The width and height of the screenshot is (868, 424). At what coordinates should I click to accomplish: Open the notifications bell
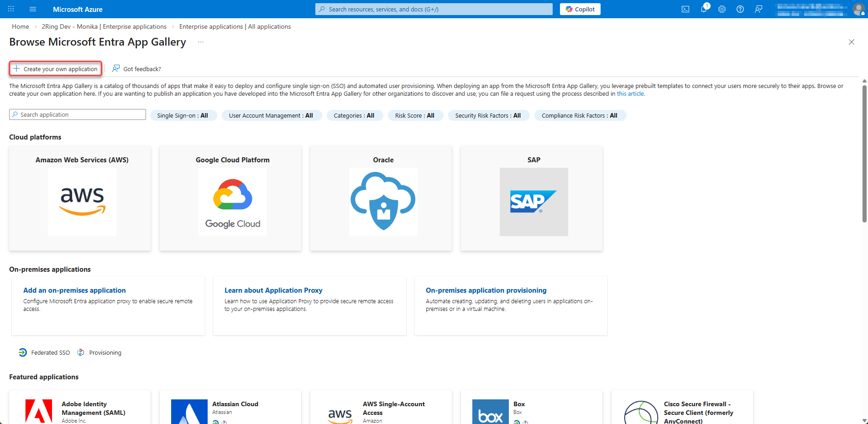coord(703,9)
